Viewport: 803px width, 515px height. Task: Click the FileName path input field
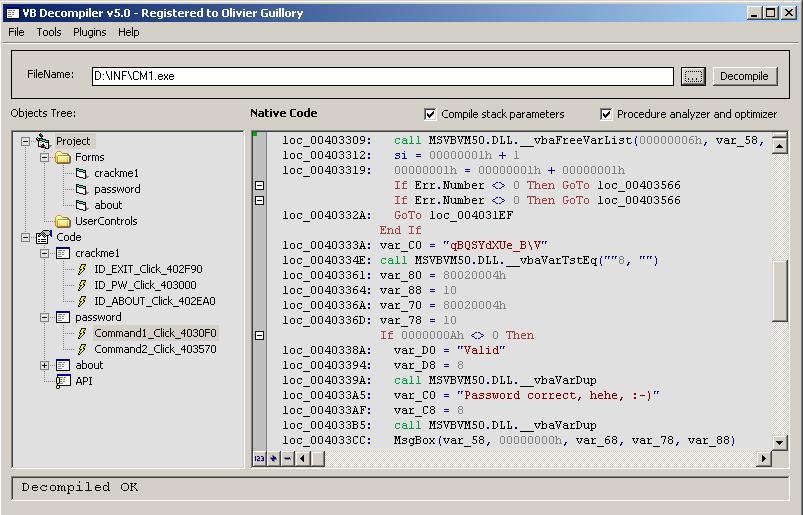(382, 76)
